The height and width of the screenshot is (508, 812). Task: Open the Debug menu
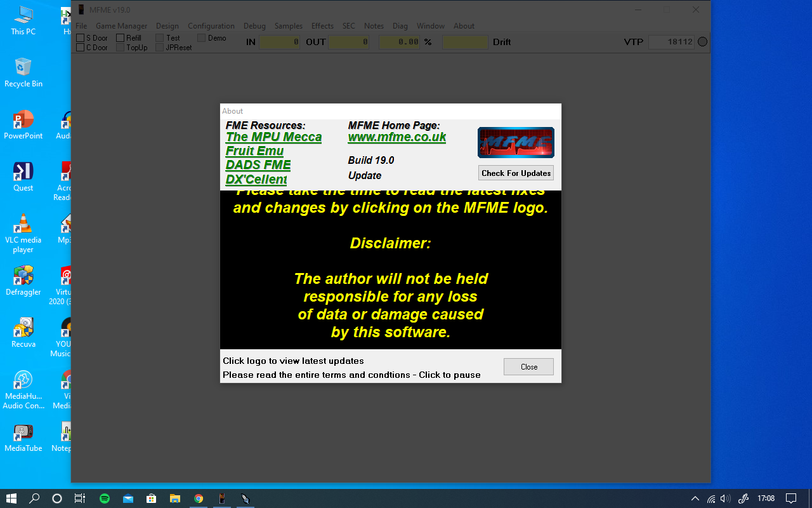255,26
